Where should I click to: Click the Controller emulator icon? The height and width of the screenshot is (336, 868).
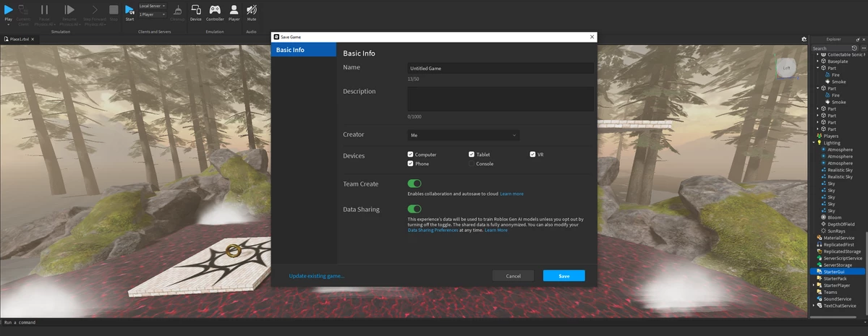pos(215,10)
